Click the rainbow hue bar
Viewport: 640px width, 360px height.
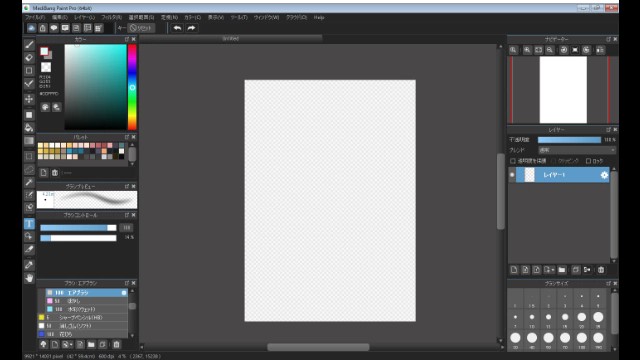pyautogui.click(x=132, y=87)
